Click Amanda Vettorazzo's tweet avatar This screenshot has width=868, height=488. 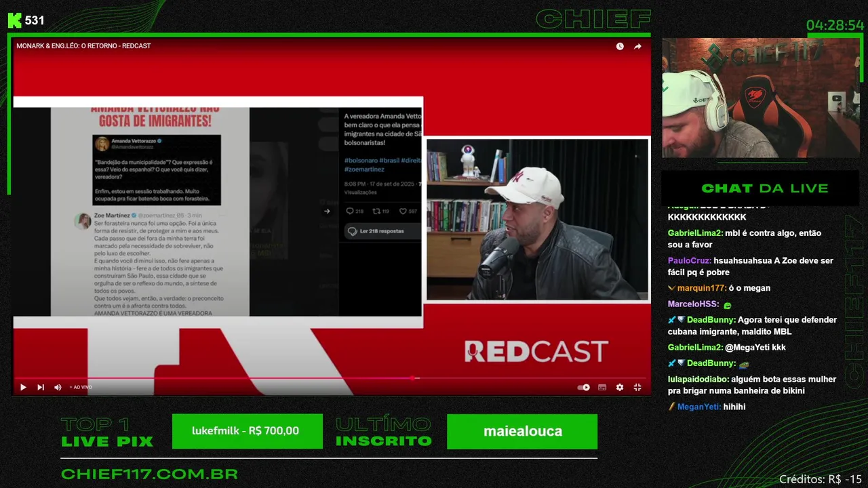[102, 144]
